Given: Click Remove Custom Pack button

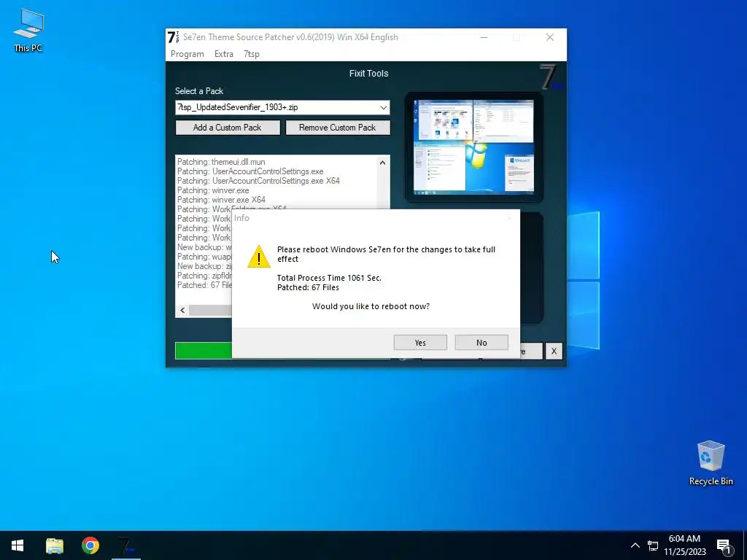Looking at the screenshot, I should [337, 128].
